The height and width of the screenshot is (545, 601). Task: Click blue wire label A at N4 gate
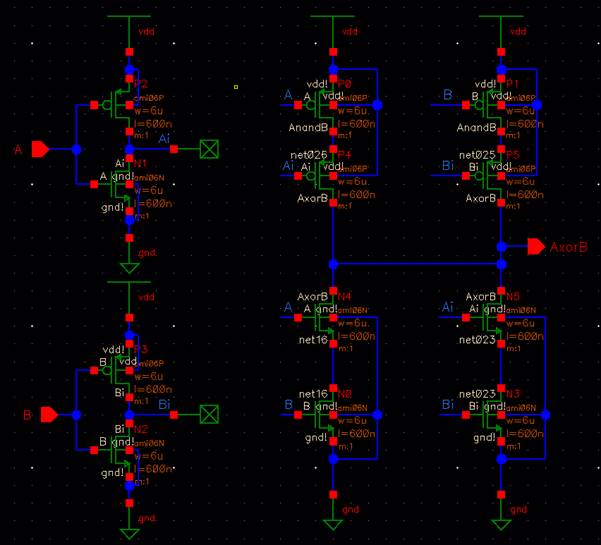click(288, 307)
